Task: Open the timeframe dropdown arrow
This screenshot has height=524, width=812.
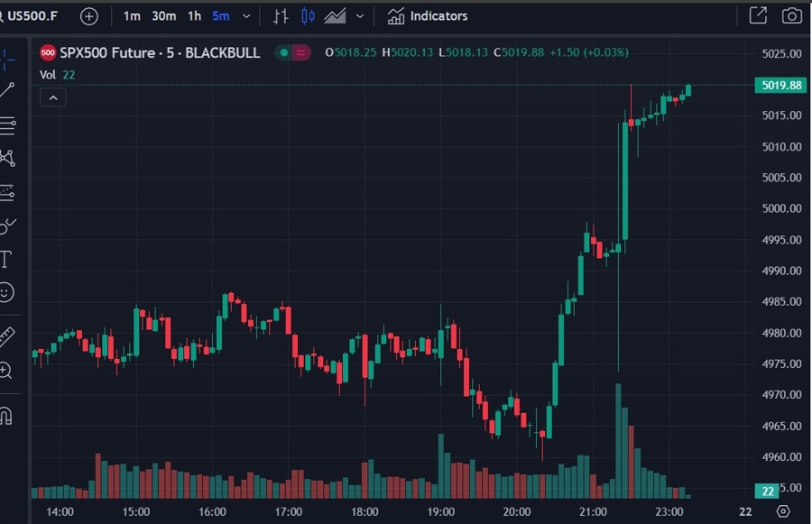Action: [246, 16]
